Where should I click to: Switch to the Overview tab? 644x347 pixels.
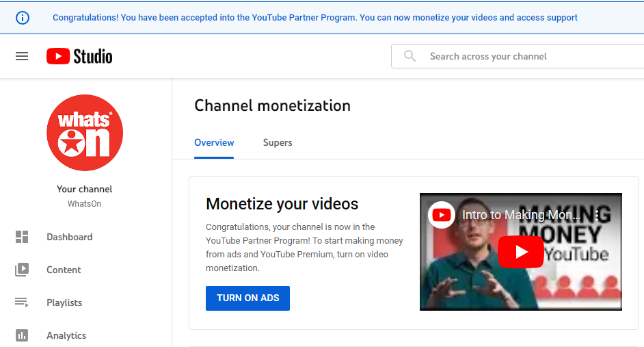(x=214, y=142)
